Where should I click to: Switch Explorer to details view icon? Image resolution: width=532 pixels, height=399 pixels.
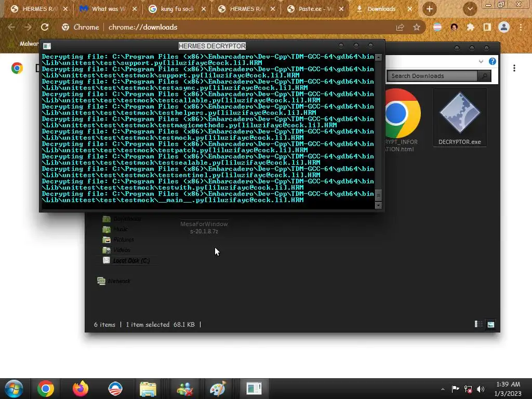point(478,324)
